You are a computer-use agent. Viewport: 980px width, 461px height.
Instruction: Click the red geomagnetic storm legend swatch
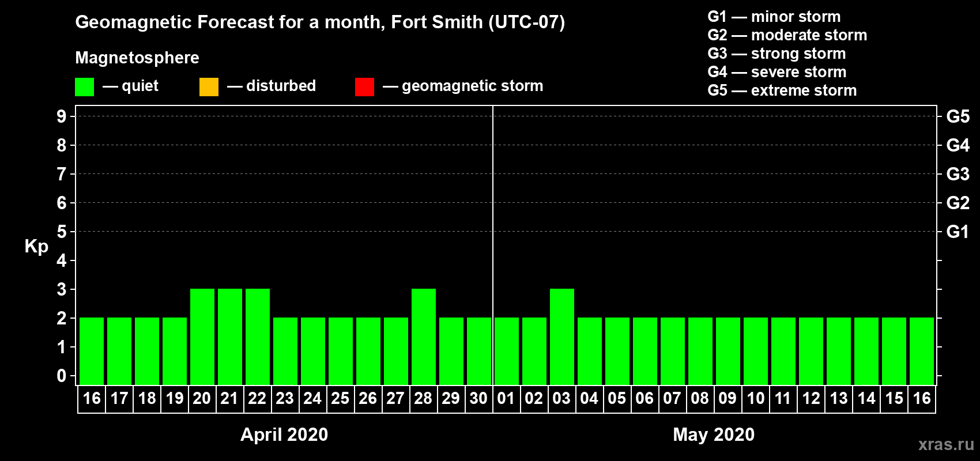[364, 87]
